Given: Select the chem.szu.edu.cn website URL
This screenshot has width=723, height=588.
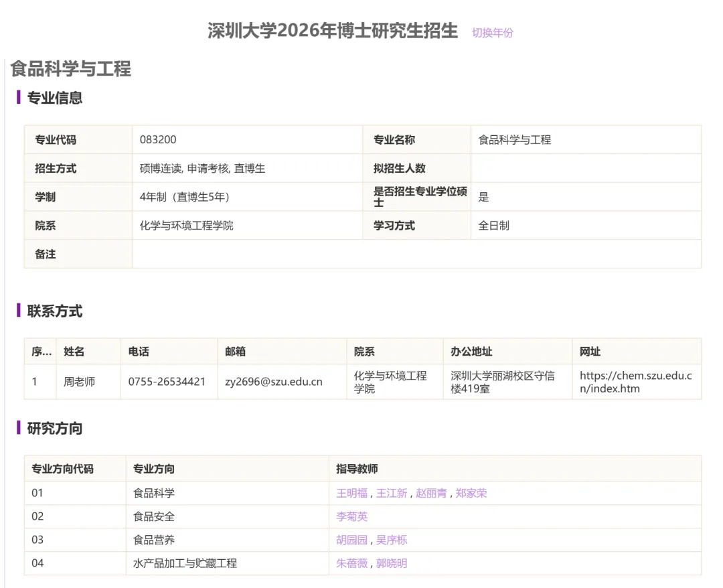Looking at the screenshot, I should (635, 382).
